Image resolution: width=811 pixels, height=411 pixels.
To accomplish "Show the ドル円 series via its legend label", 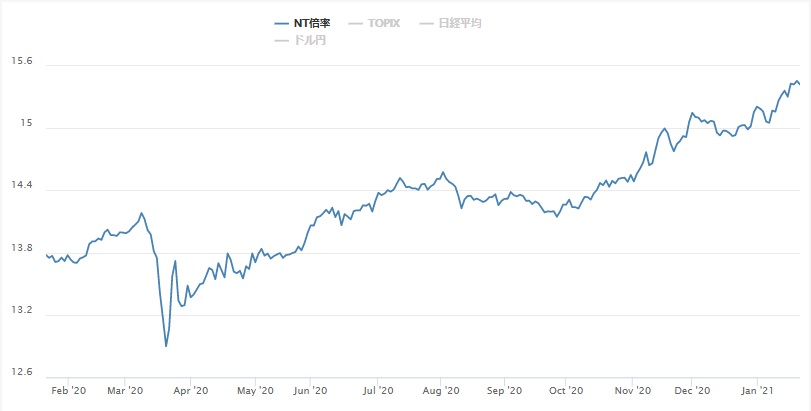I will 310,40.
